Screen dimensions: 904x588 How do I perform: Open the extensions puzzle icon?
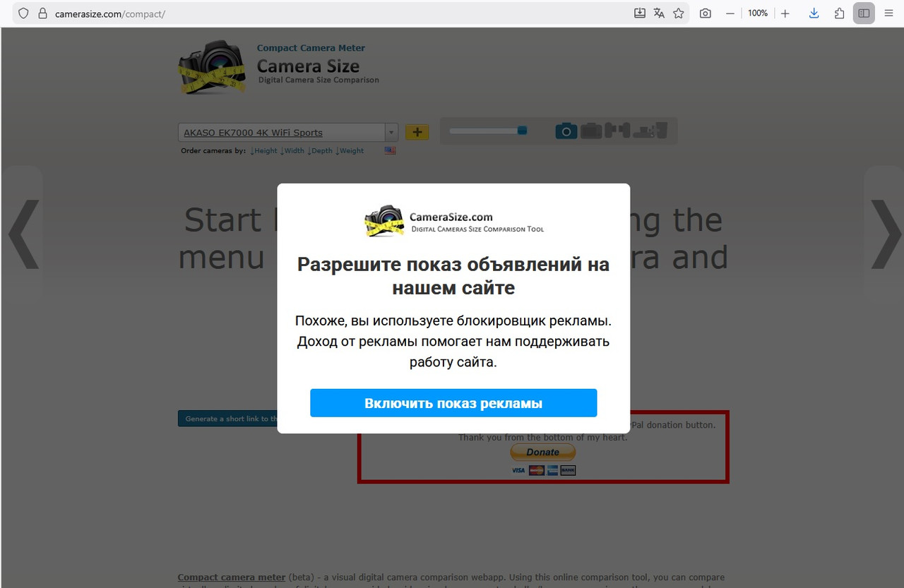(x=839, y=13)
